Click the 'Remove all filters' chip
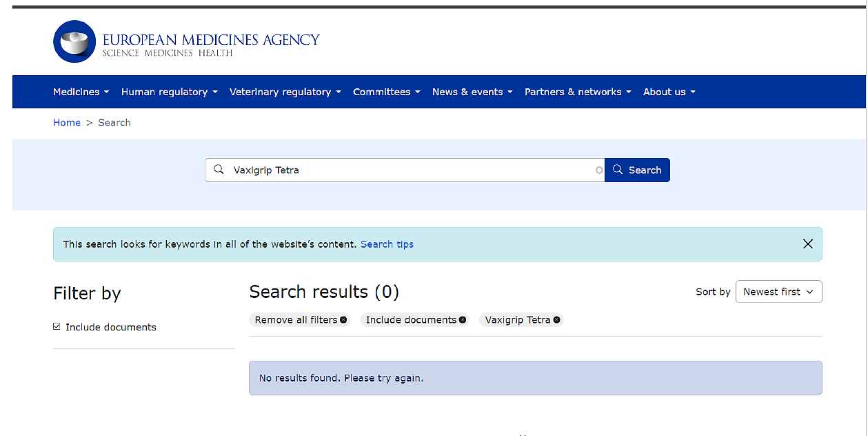868x436 pixels. pyautogui.click(x=300, y=320)
